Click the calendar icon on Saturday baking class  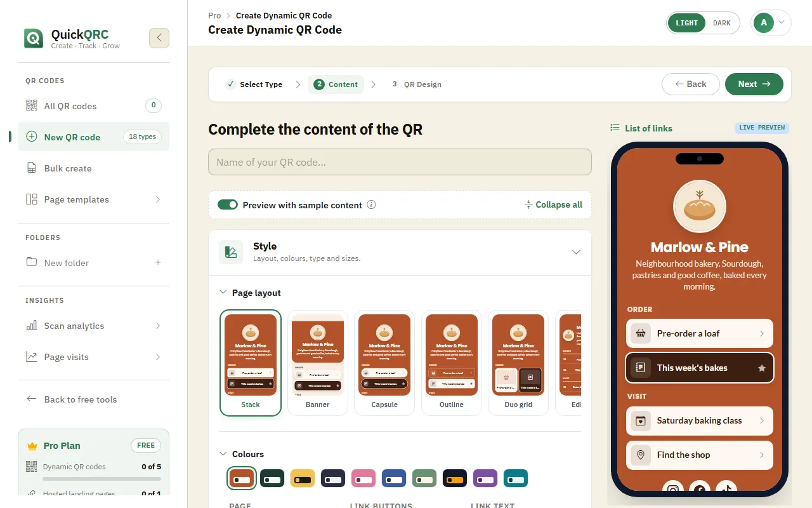(x=641, y=420)
